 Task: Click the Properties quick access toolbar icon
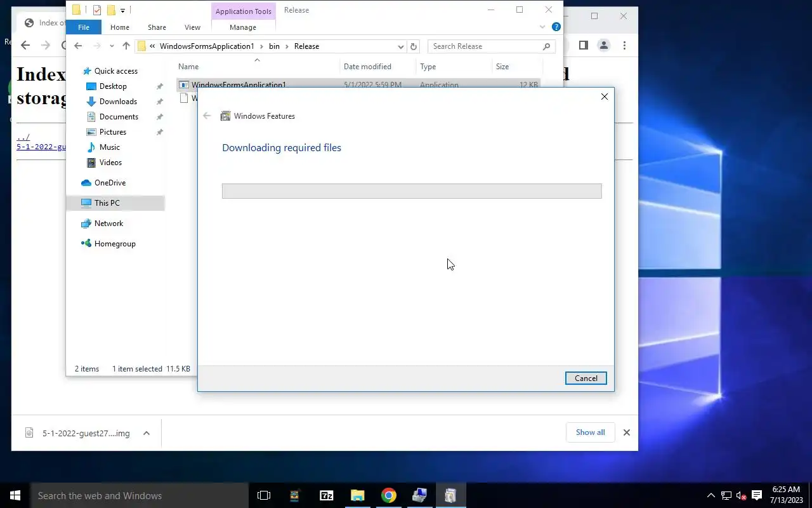click(96, 10)
